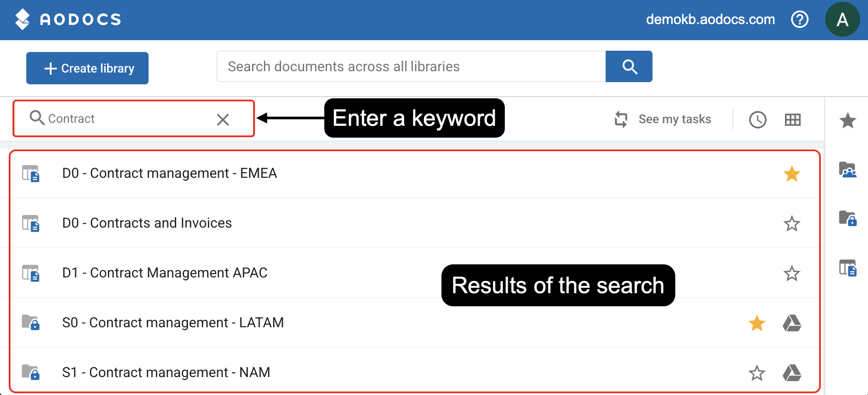Click the help question mark icon
The image size is (868, 395).
click(x=800, y=19)
